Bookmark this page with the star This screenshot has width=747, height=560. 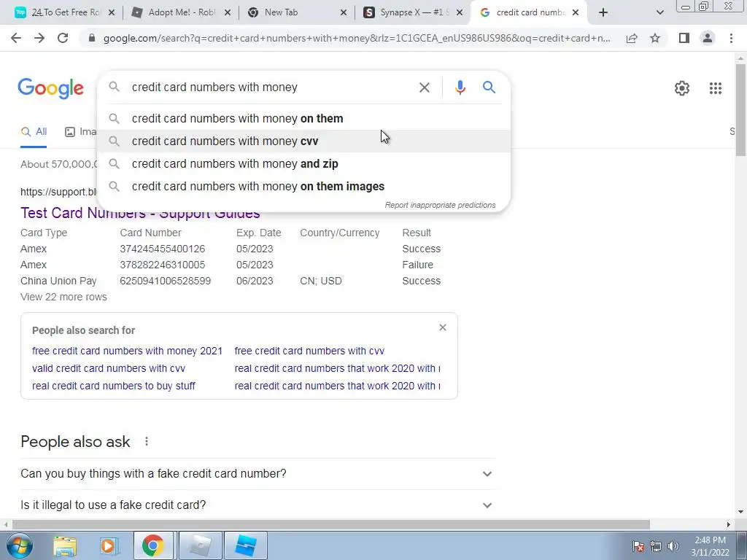[x=655, y=38]
